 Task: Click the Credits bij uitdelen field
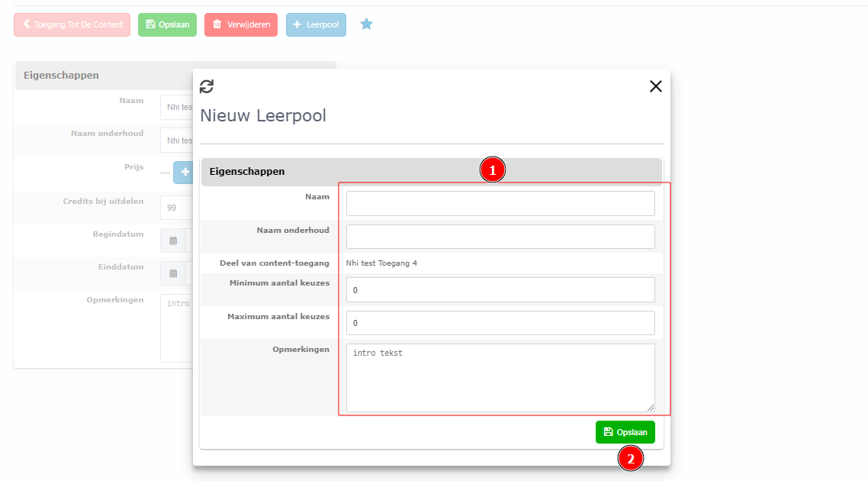pyautogui.click(x=176, y=208)
